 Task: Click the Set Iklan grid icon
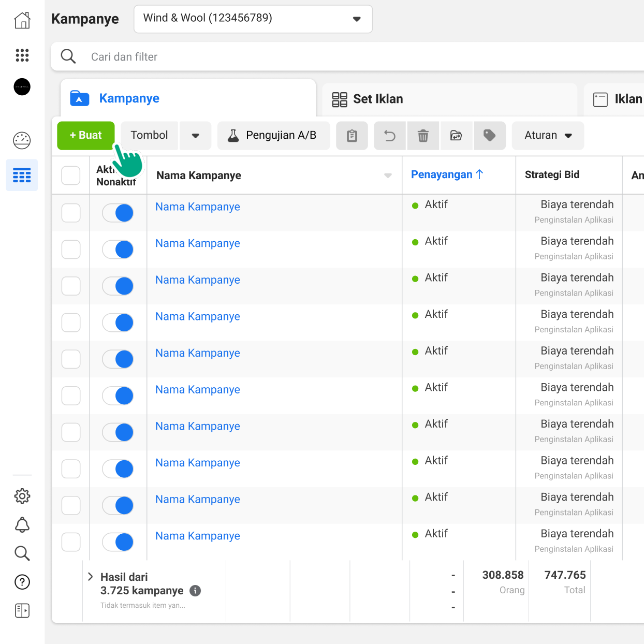point(340,99)
